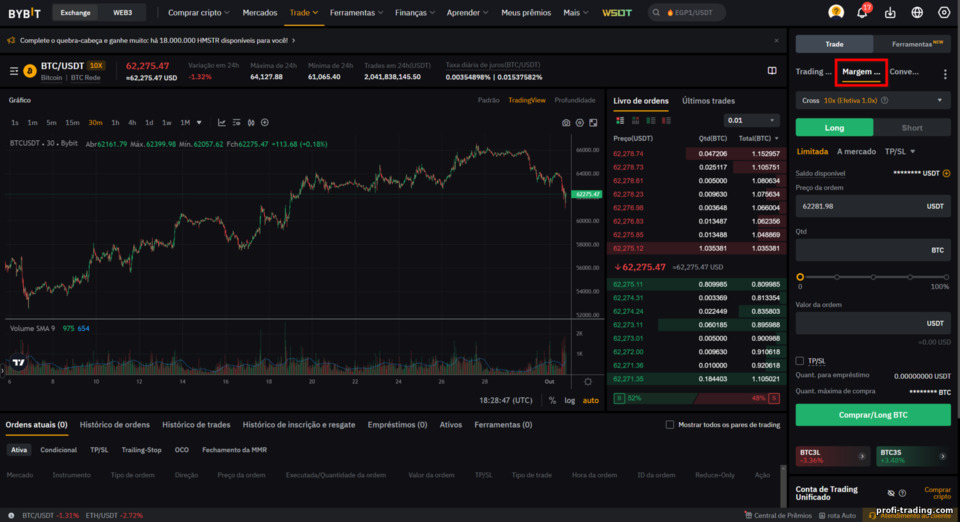This screenshot has height=522, width=960.
Task: Take a chart screenshot with camera icon
Action: [x=566, y=123]
